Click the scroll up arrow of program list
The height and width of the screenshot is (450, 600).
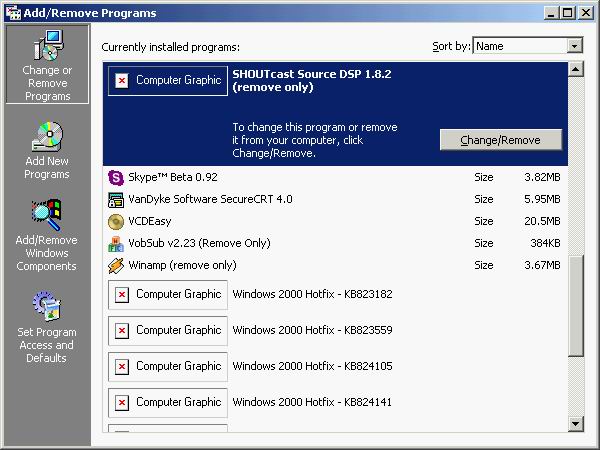tap(576, 69)
